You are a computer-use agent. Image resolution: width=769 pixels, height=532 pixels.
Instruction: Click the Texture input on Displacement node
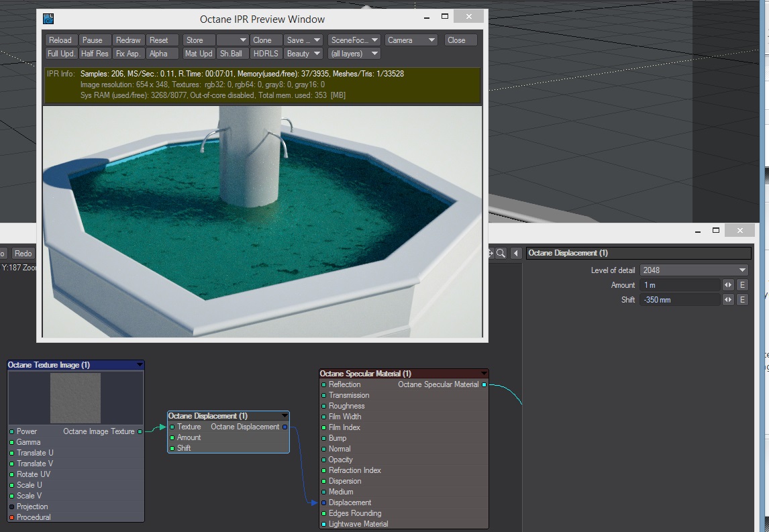tap(172, 427)
